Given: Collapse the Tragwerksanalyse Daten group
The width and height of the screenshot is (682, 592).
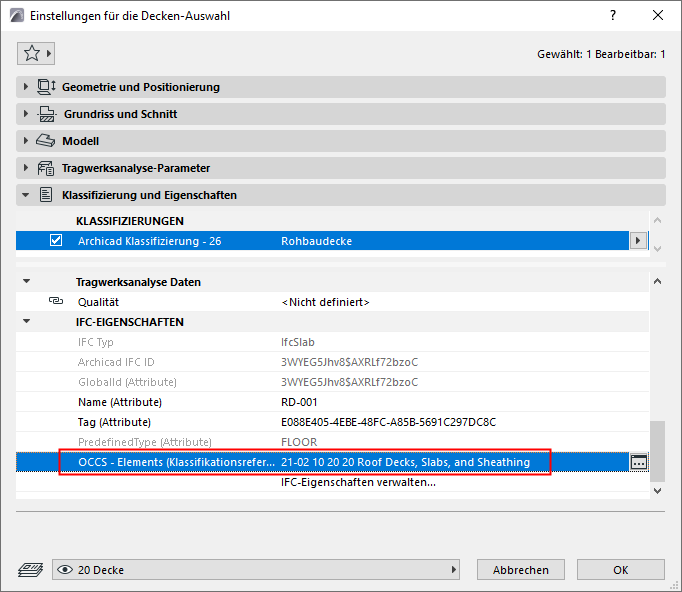Looking at the screenshot, I should pyautogui.click(x=27, y=281).
